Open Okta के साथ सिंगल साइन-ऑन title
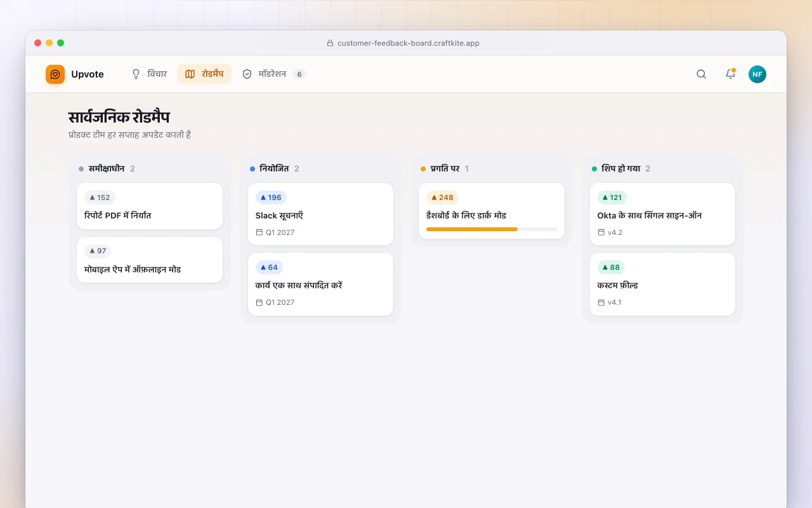Screen dimensions: 812x508 [650, 215]
